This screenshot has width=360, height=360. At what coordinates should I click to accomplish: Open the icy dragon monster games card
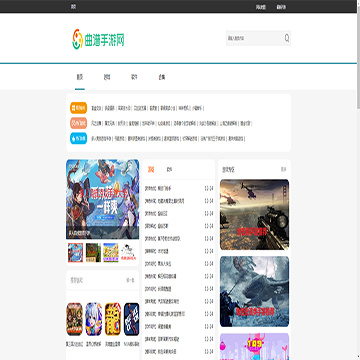tap(254, 291)
